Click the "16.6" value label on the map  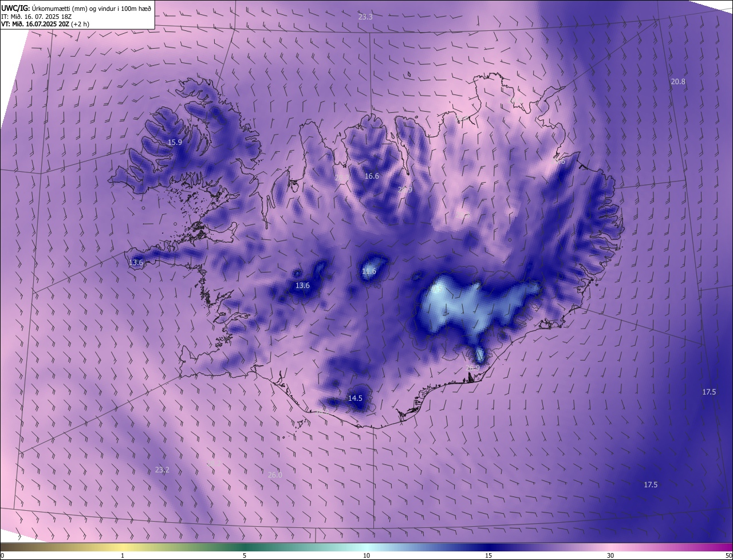[x=372, y=176]
